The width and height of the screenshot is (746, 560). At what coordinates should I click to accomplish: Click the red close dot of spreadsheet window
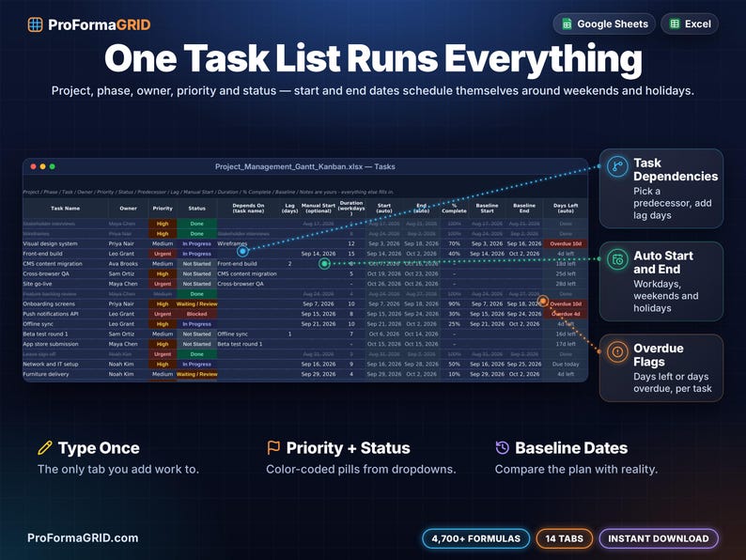pos(33,166)
